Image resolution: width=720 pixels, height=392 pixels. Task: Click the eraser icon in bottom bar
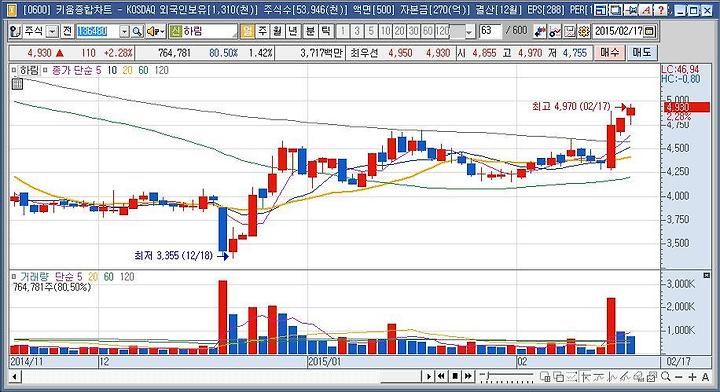(639, 377)
